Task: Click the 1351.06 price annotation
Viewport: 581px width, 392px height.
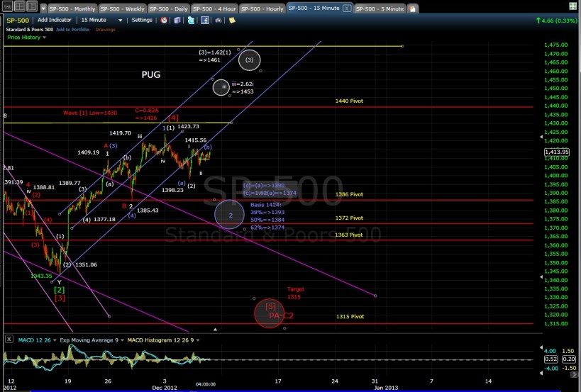Action: point(86,264)
